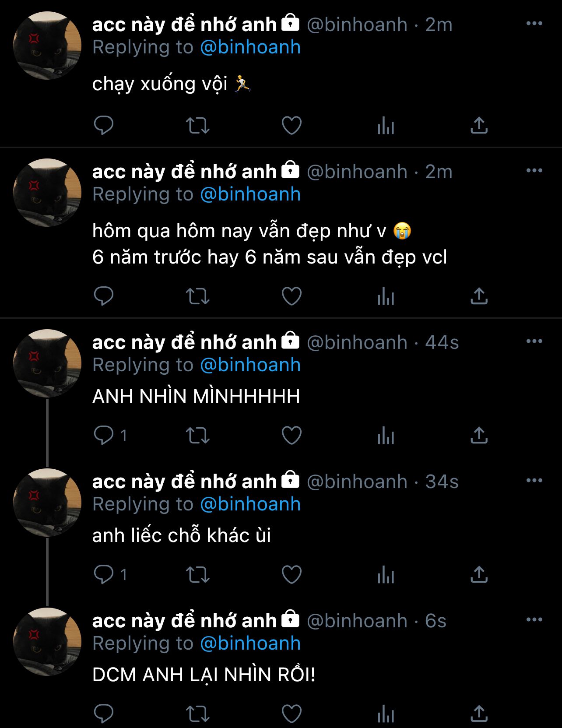Like the "ANH NHÌN MÌNHHHHH" tweet
Viewport: 562px width, 728px height.
(292, 436)
